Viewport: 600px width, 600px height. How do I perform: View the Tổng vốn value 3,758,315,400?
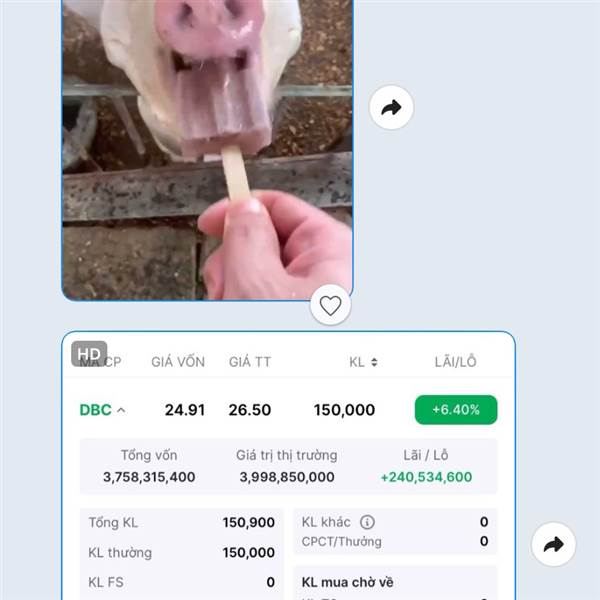click(149, 477)
